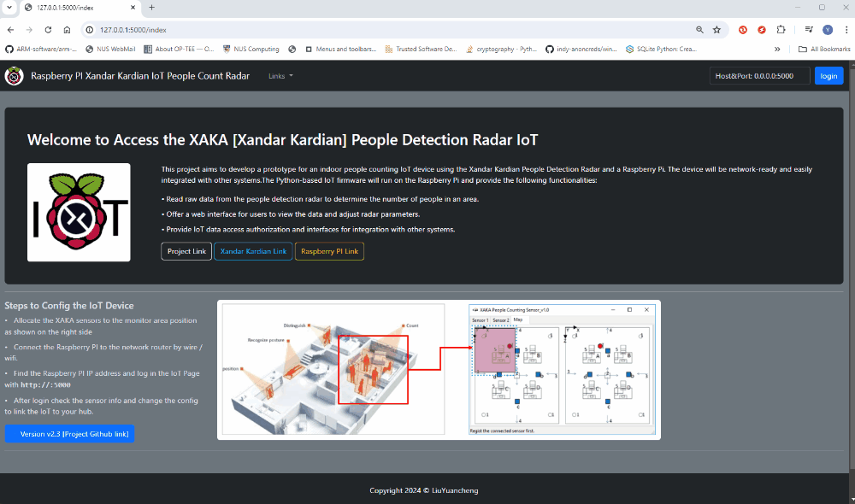Click the sensor layout diagram image
855x504 pixels.
click(439, 370)
